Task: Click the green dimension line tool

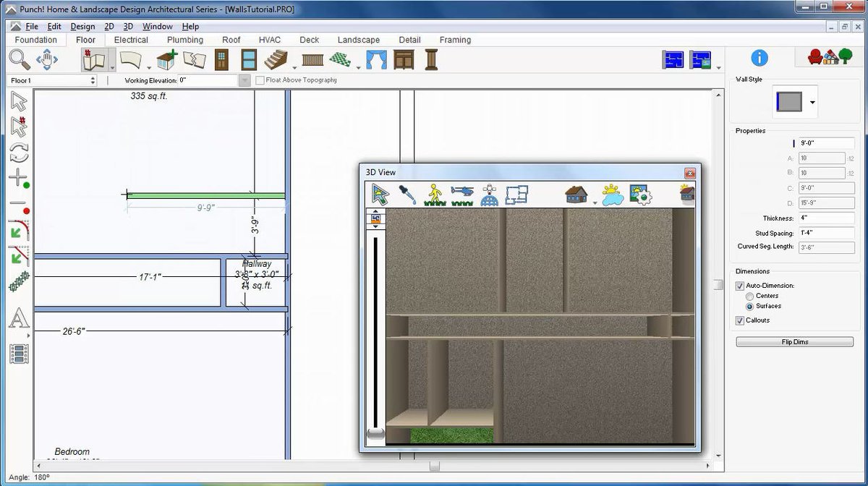Action: coord(19,281)
